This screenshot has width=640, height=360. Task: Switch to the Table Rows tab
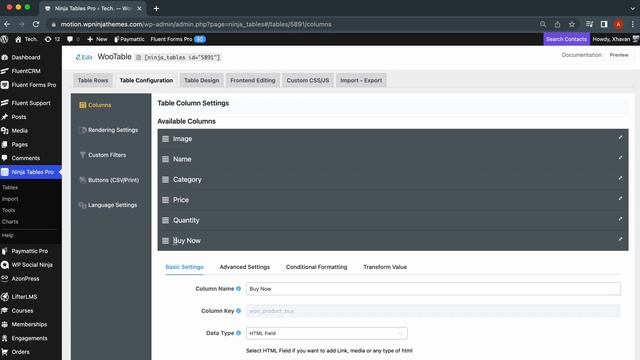coord(93,80)
